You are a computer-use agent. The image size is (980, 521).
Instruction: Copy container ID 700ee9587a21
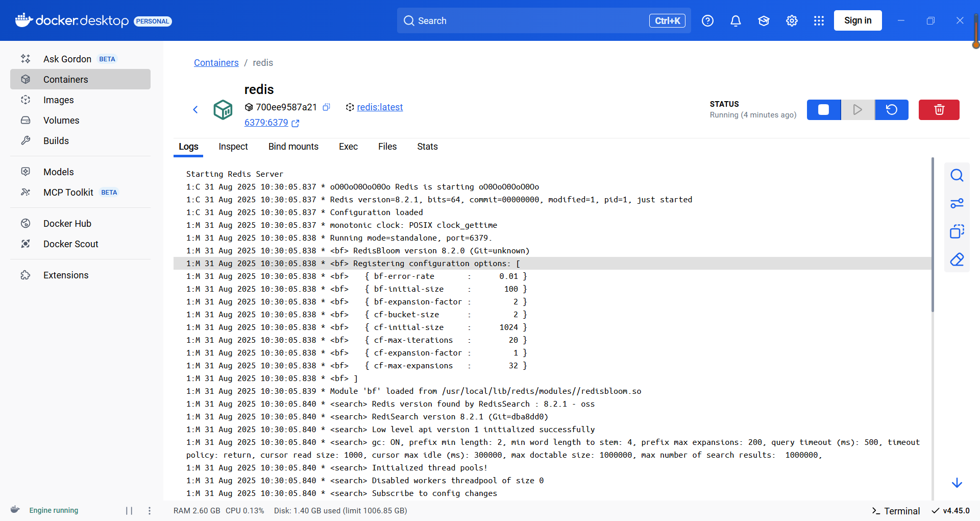tap(327, 107)
